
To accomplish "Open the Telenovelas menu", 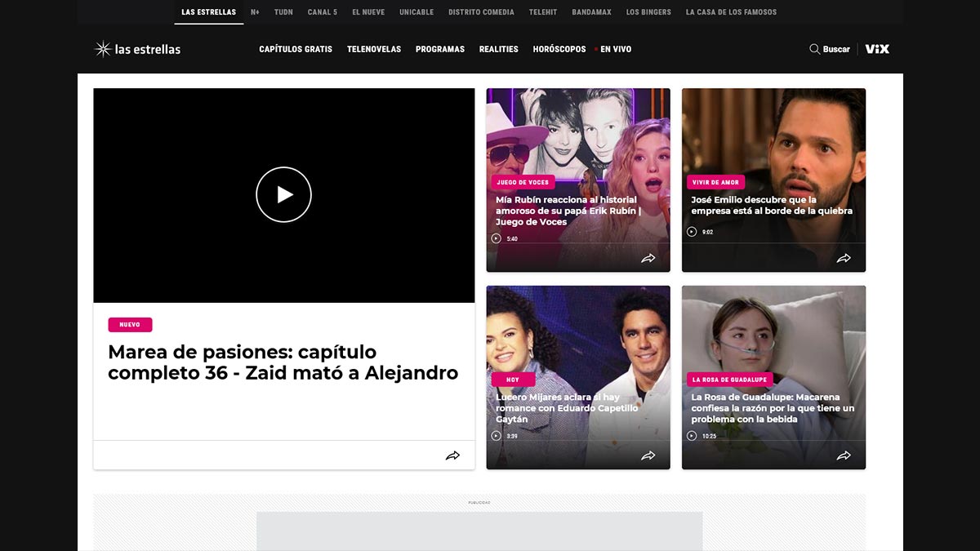I will (374, 49).
